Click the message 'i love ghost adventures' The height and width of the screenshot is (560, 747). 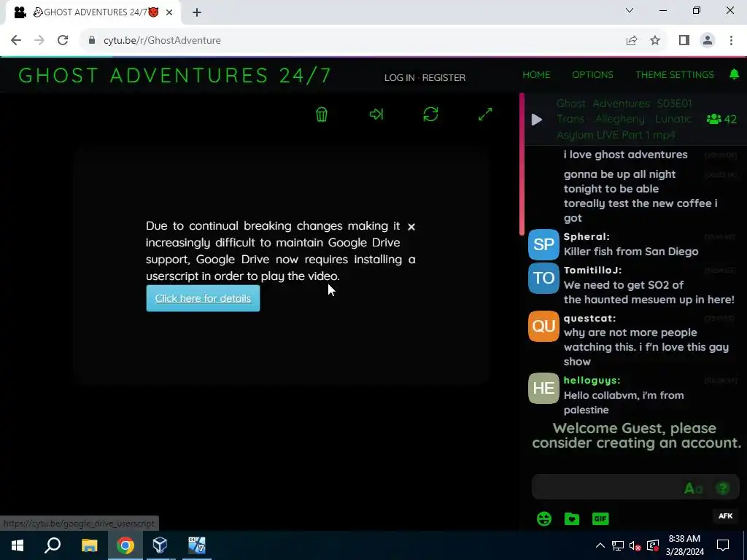click(625, 155)
